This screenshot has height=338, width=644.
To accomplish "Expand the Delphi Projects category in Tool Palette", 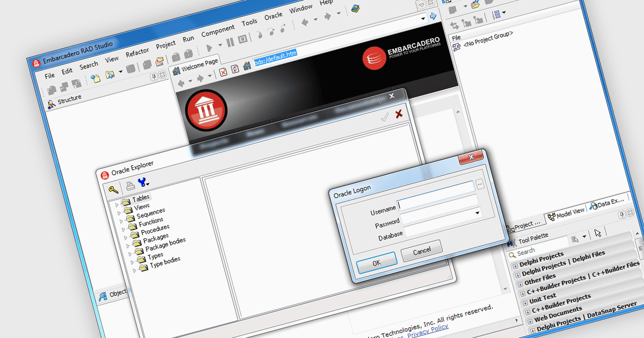I will 515,266.
